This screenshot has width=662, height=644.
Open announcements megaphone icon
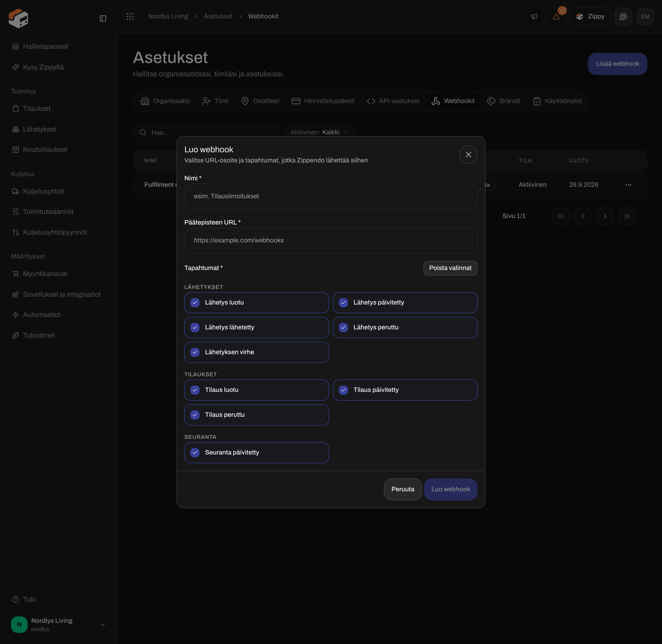point(534,17)
